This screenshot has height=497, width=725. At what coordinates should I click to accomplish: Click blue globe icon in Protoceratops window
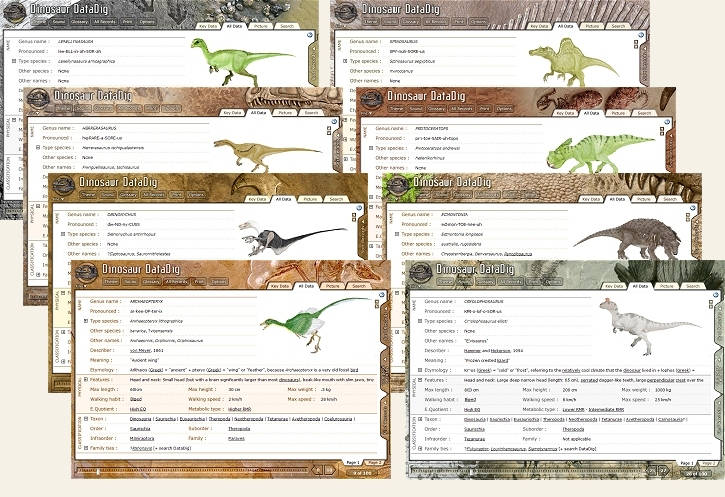pyautogui.click(x=667, y=122)
